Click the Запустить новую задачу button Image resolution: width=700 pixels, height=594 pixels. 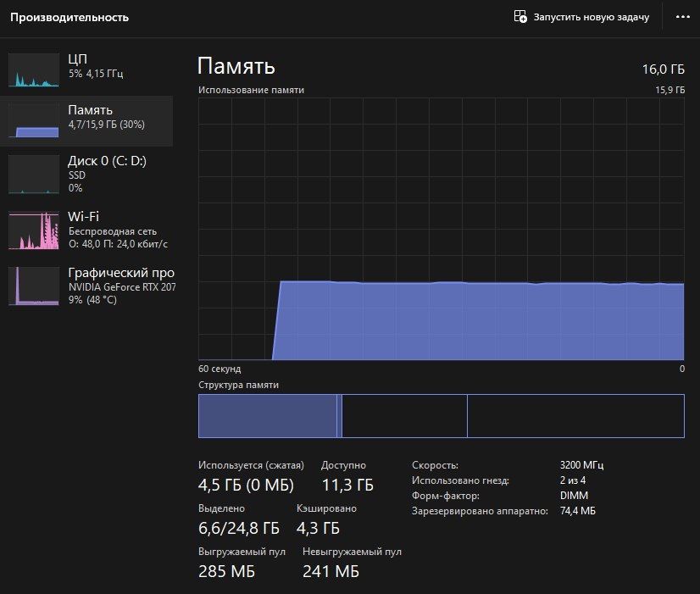pyautogui.click(x=581, y=17)
